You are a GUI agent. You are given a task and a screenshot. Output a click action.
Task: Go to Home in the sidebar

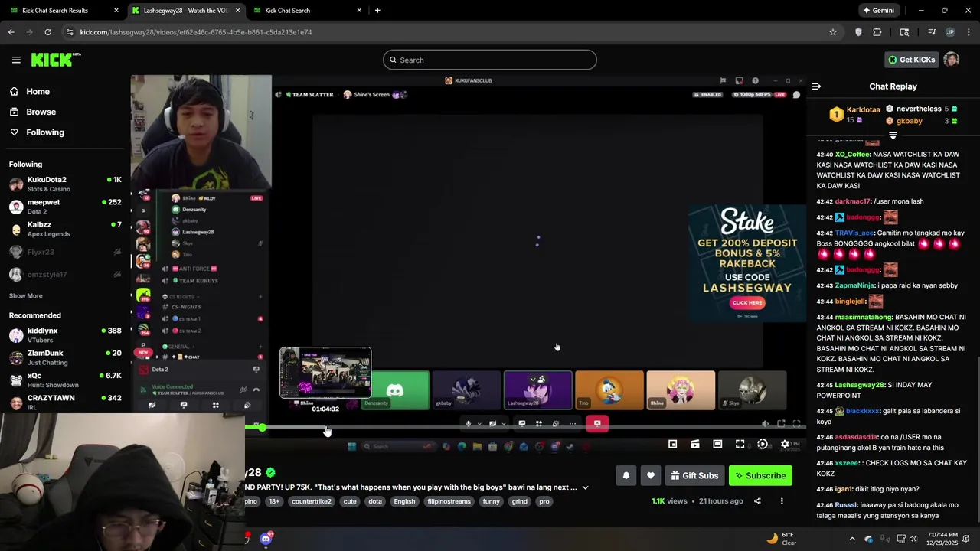click(38, 92)
